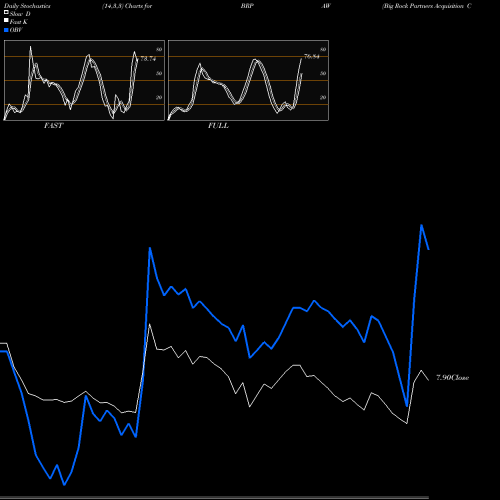Click the 50 axis label in FULL chart
The image size is (500, 500).
(323, 73)
